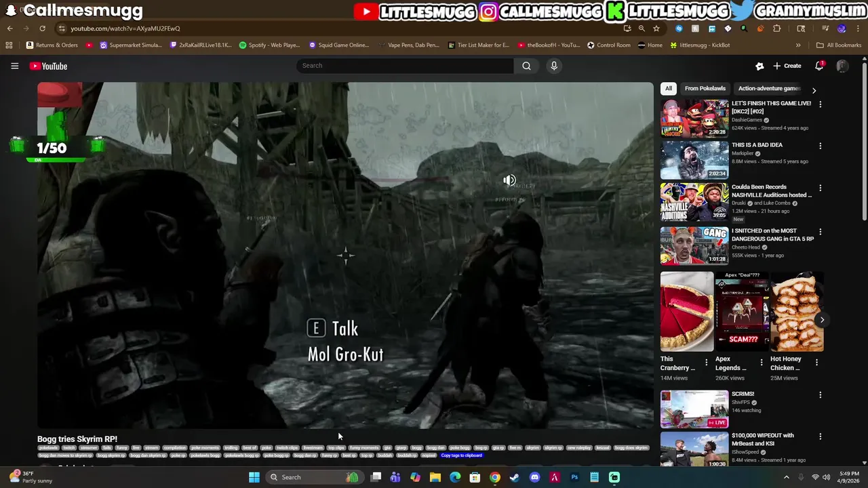This screenshot has width=868, height=488.
Task: Open Hot Honey Chicken short
Action: tap(797, 312)
